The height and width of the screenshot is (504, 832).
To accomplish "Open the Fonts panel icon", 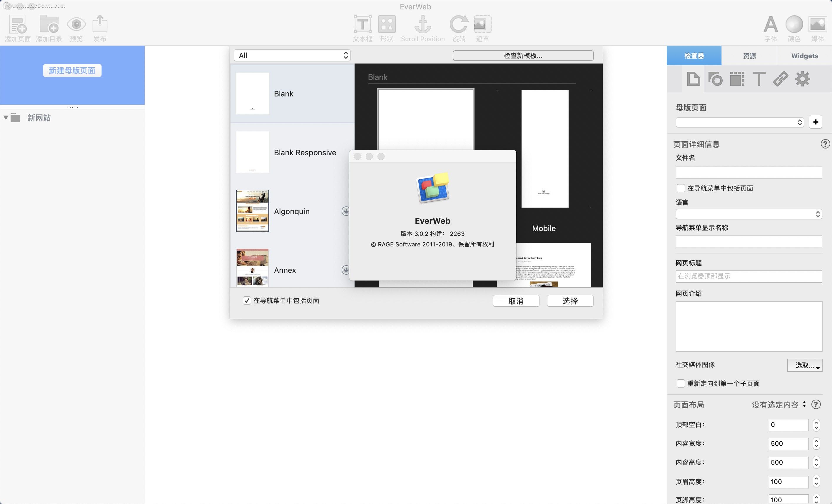I will 771,24.
